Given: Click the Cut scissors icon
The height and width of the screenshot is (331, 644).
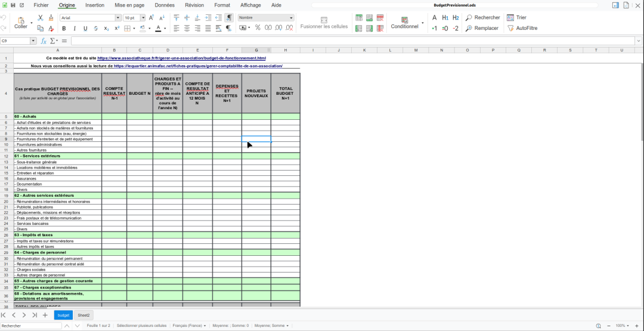Looking at the screenshot, I should coord(41,18).
